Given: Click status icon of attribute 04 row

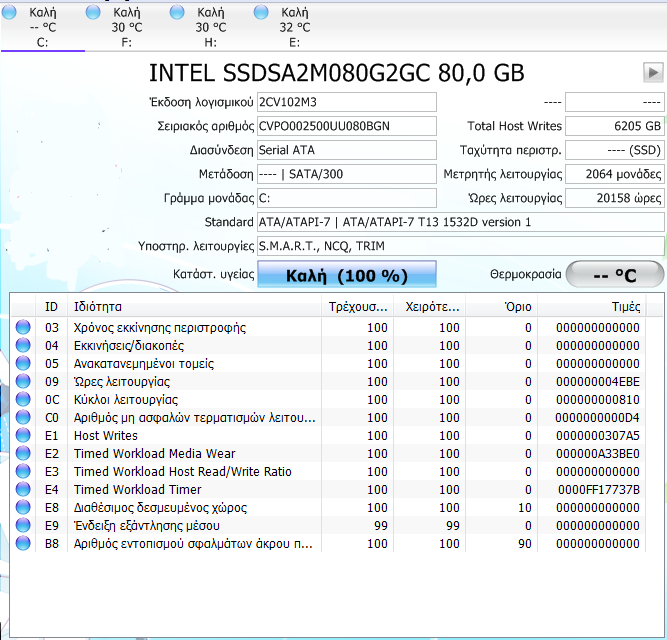Looking at the screenshot, I should click(23, 345).
